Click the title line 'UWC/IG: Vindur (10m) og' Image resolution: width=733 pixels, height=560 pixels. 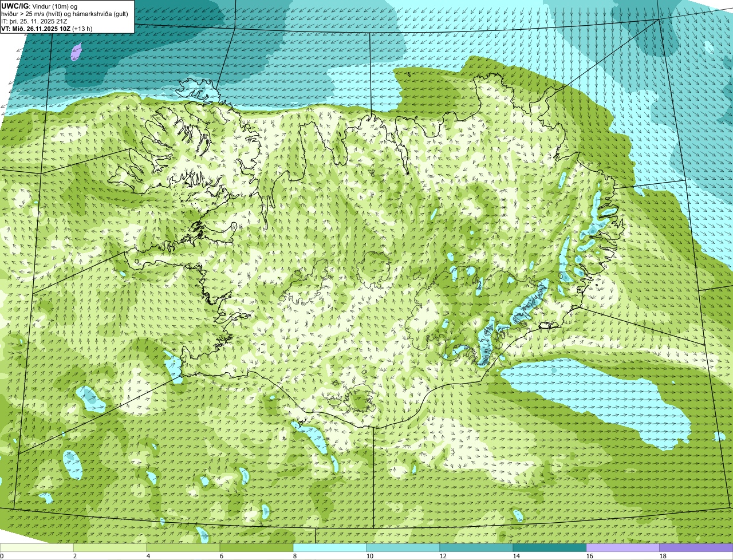(x=40, y=6)
